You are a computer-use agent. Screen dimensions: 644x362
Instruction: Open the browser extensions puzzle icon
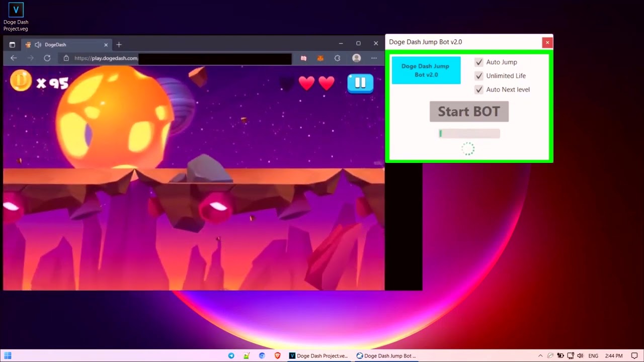(x=337, y=58)
